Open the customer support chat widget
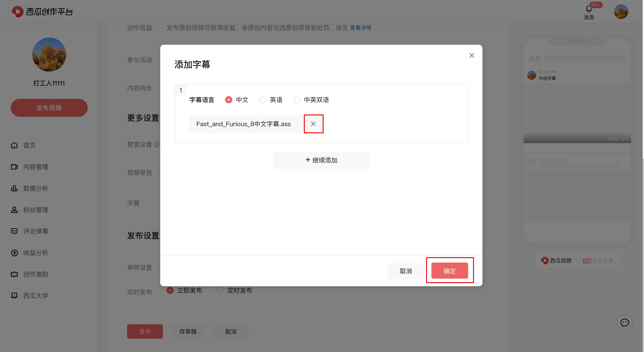The width and height of the screenshot is (644, 352). [x=625, y=322]
